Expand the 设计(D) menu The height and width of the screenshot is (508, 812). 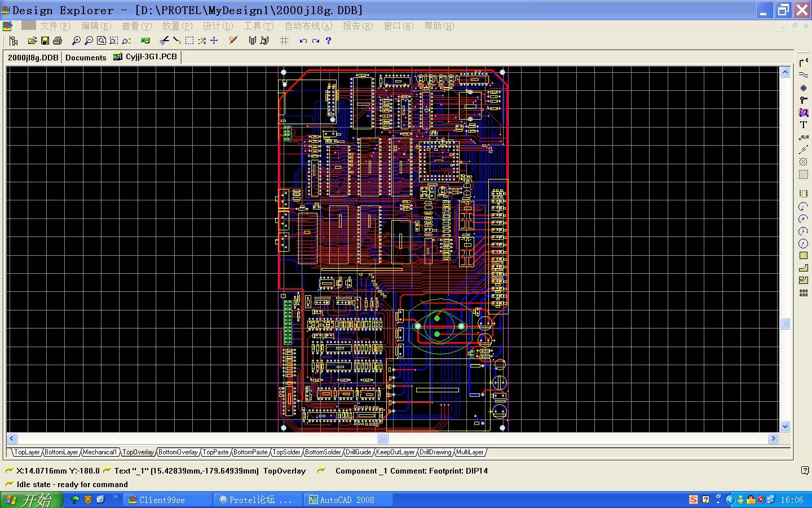point(218,26)
